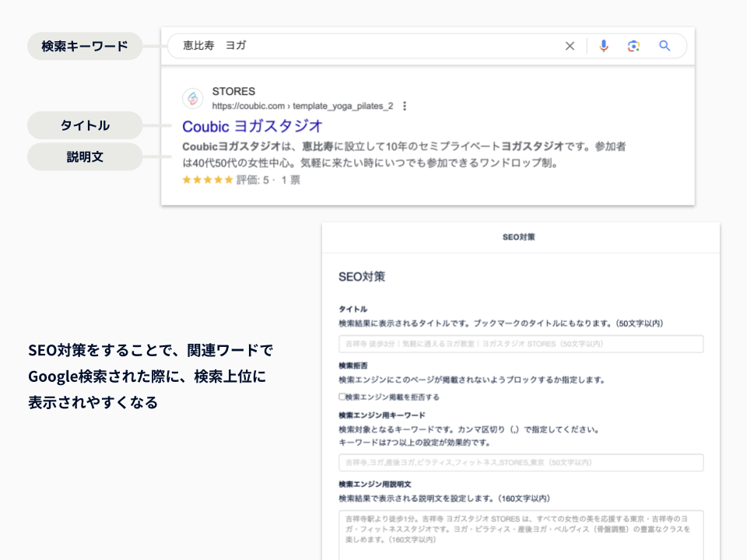Click the 説明文 label pill
The height and width of the screenshot is (560, 747).
pos(85,156)
